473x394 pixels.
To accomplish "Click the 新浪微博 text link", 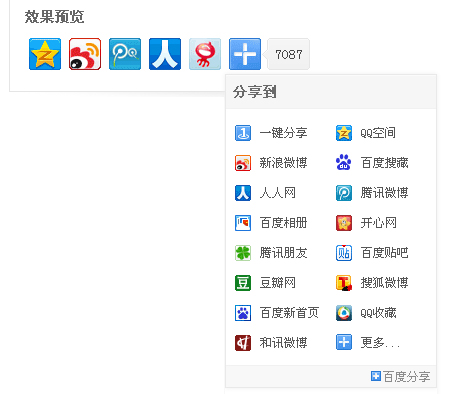I will coord(283,163).
